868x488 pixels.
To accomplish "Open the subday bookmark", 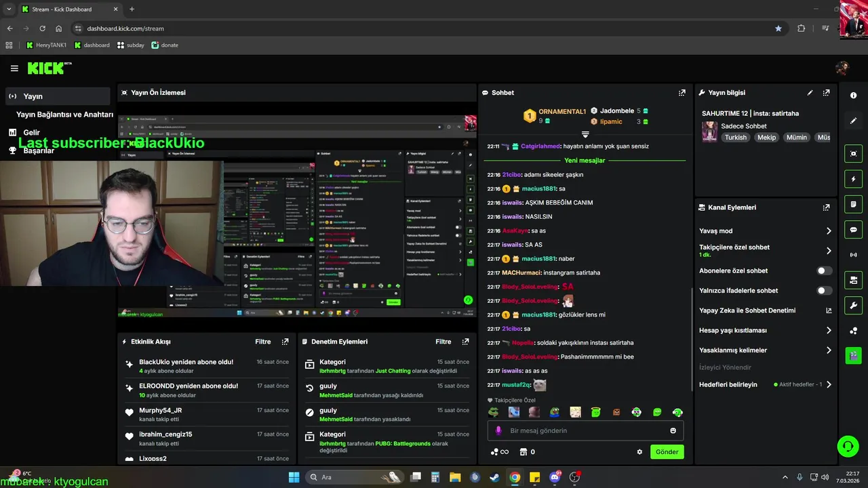I will point(130,45).
